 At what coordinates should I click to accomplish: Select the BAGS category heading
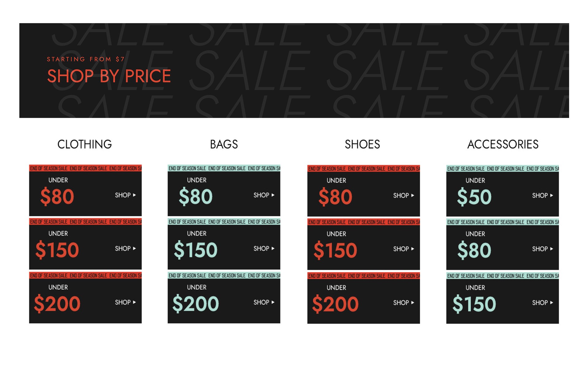point(224,144)
